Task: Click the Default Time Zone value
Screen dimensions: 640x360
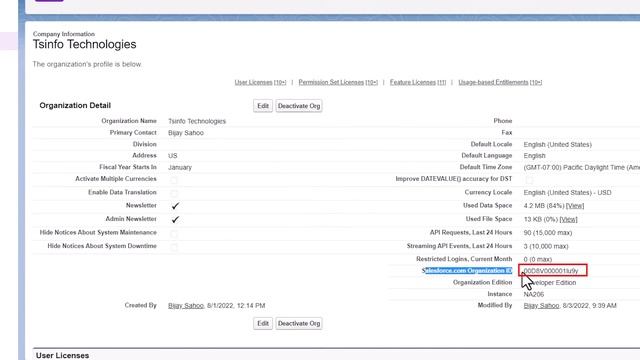Action: tap(582, 167)
